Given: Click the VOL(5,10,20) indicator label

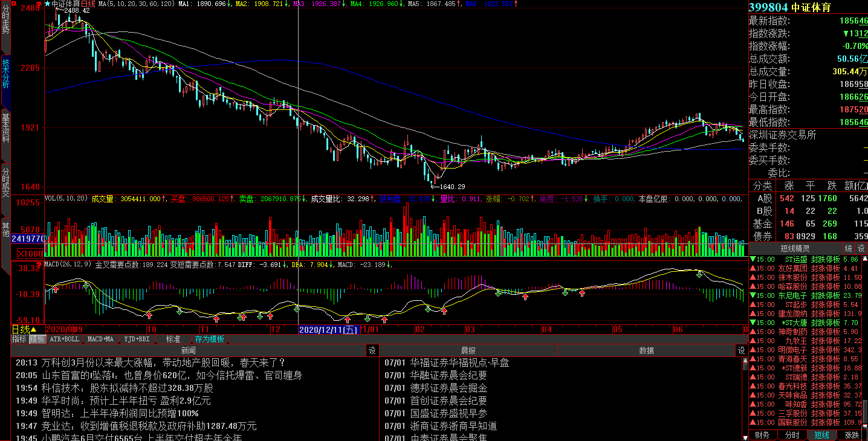Looking at the screenshot, I should point(67,198).
